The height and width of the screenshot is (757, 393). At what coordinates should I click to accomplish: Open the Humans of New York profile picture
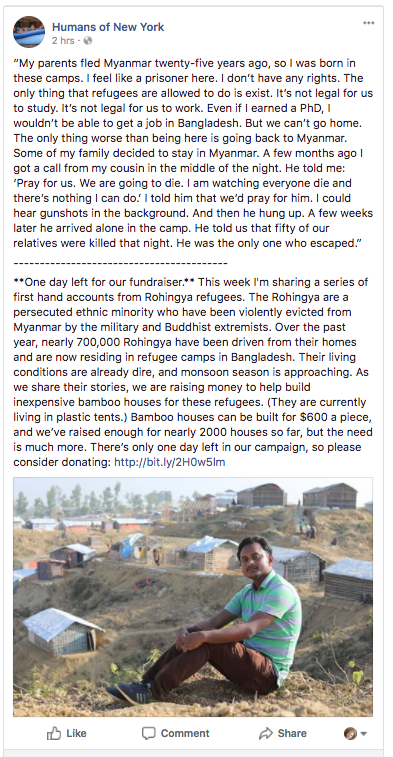[x=29, y=32]
